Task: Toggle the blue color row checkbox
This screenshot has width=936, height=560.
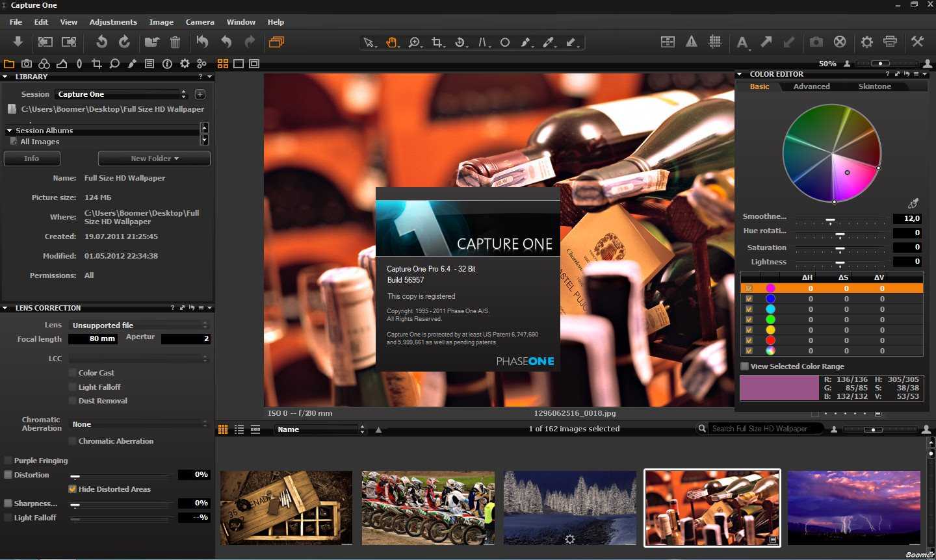Action: (749, 299)
